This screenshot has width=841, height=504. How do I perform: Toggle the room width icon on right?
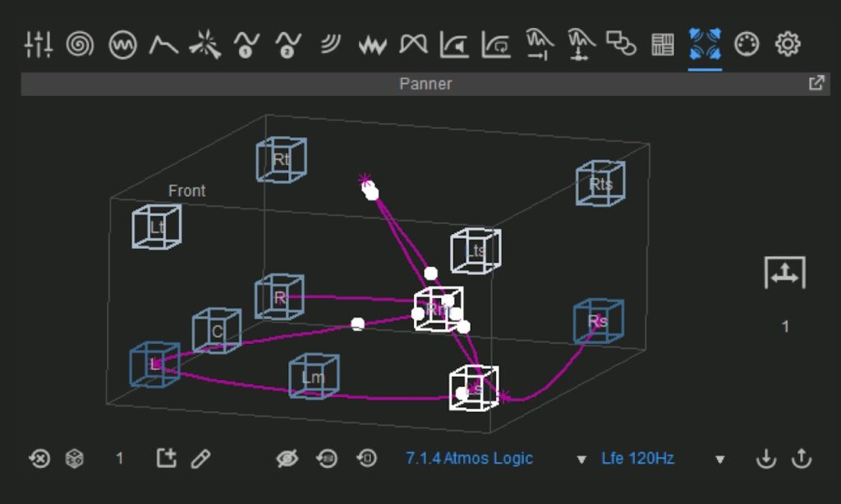click(784, 273)
